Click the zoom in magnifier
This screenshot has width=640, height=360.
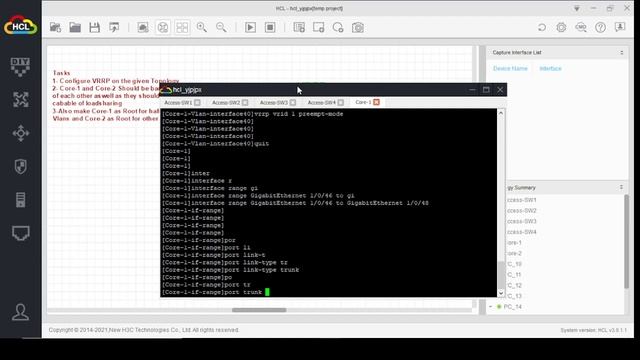202,27
